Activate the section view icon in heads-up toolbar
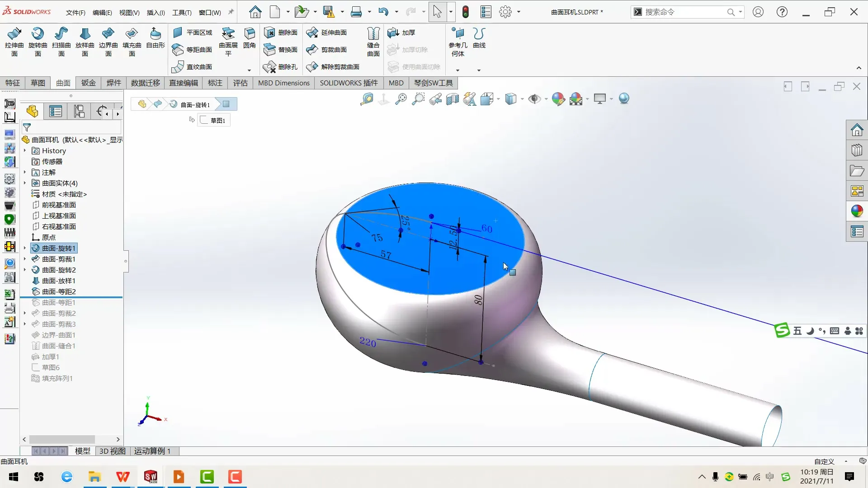 click(453, 99)
